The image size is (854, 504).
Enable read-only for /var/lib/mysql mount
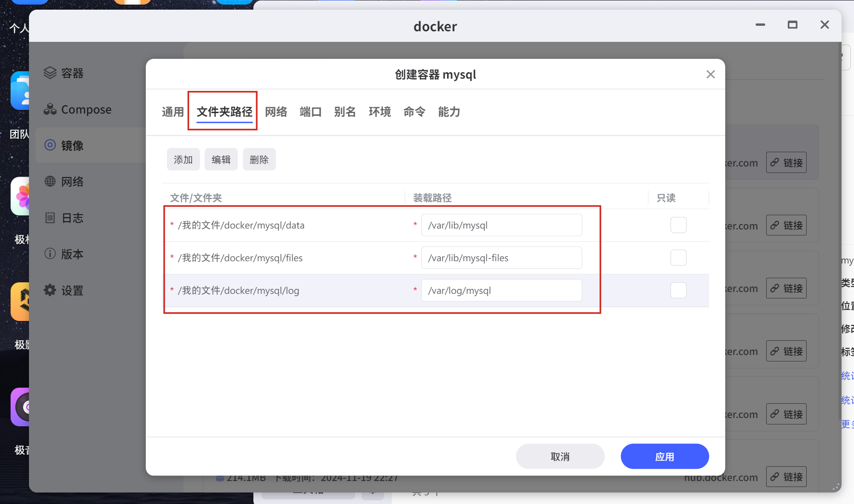pos(678,225)
